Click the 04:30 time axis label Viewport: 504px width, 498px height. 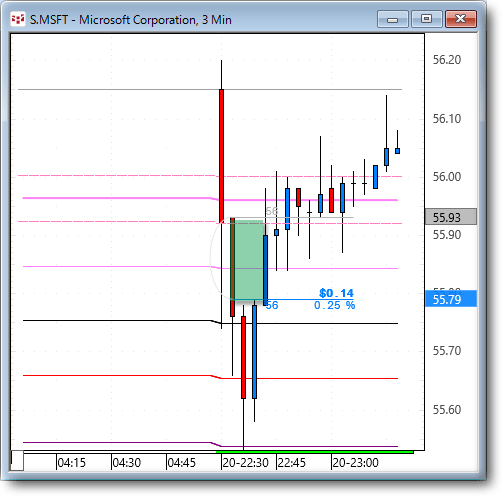click(x=126, y=463)
